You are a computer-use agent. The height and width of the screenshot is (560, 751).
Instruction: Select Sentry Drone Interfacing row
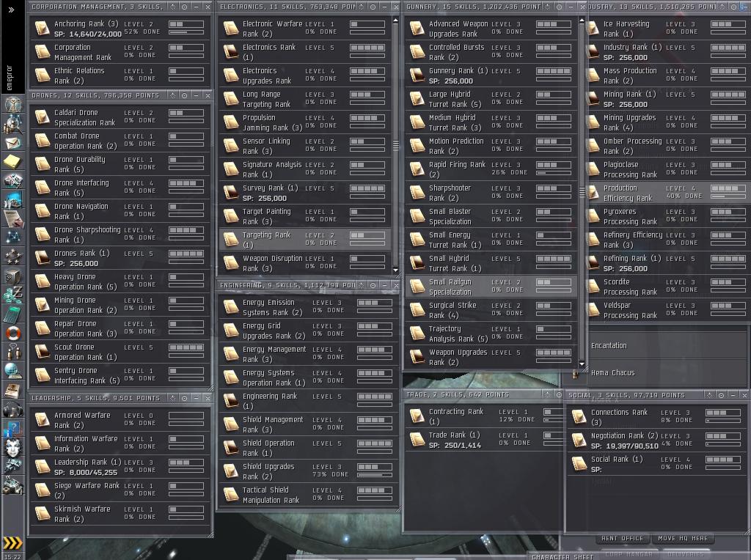120,375
